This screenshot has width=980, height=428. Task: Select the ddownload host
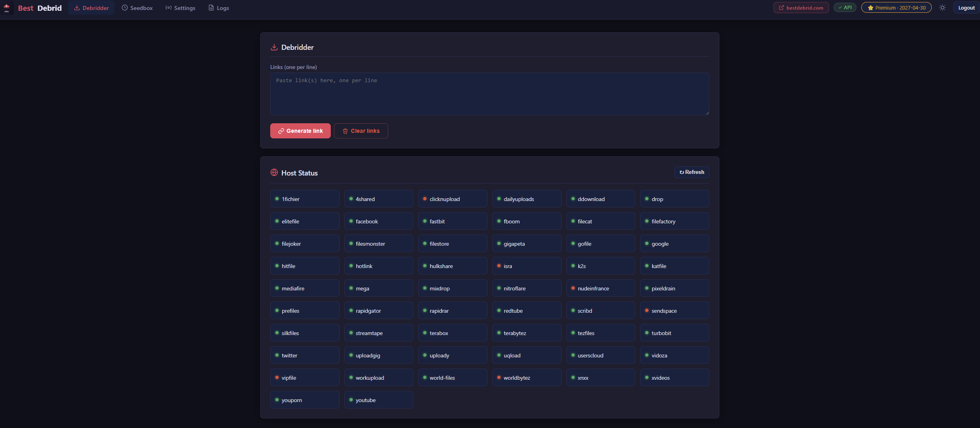coord(601,199)
